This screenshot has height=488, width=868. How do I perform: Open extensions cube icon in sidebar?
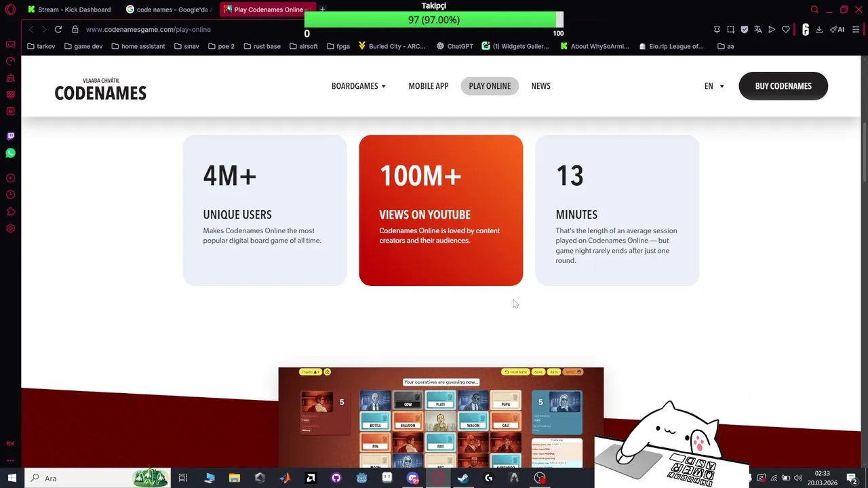coord(10,211)
